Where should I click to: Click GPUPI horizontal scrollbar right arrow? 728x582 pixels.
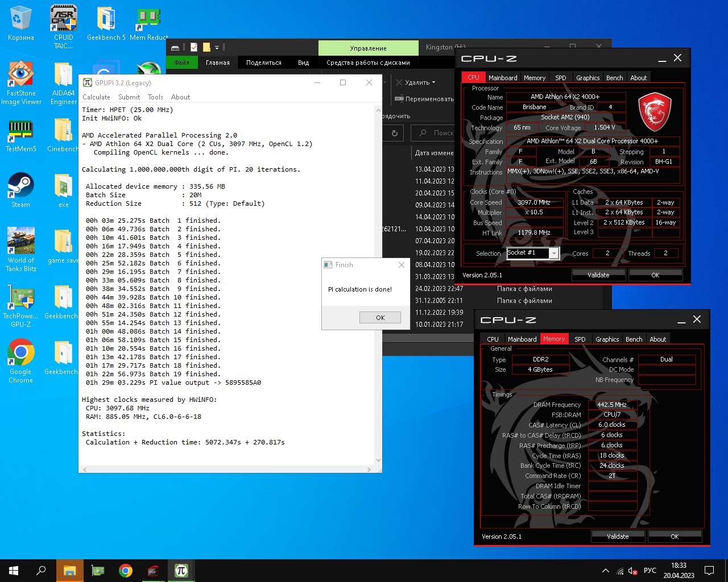point(369,469)
